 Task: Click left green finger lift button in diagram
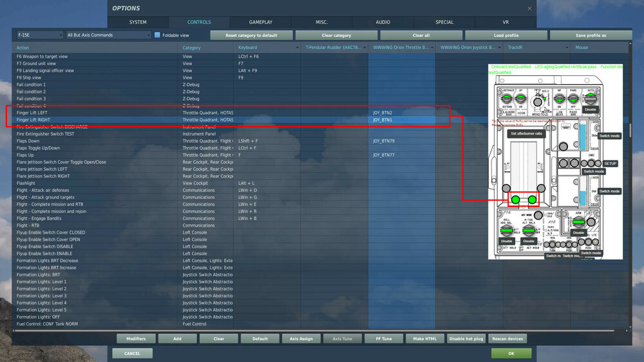pyautogui.click(x=515, y=200)
